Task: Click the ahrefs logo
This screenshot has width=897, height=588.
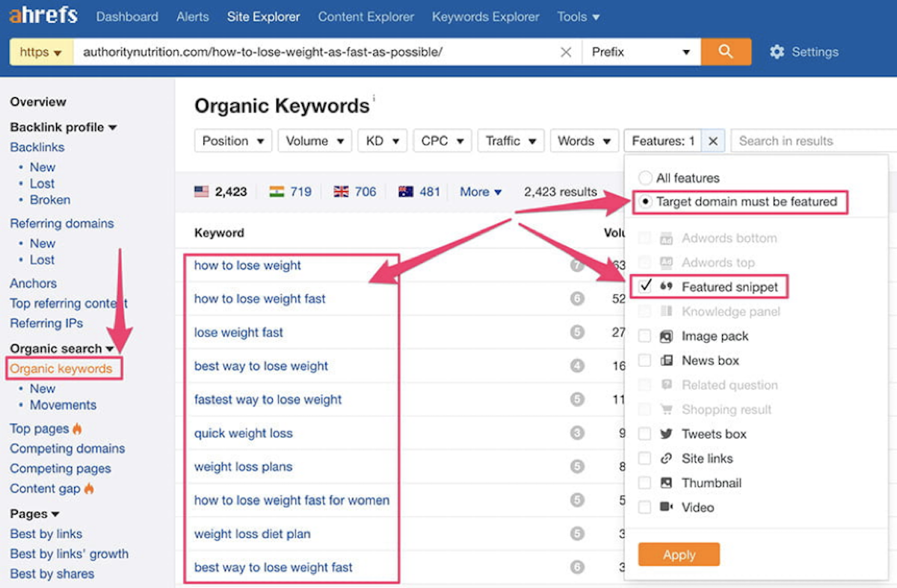Action: 43,16
